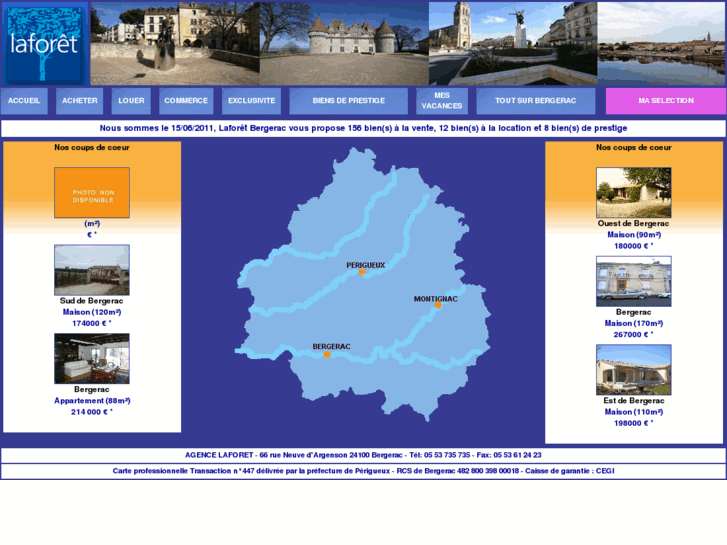
Task: Click the date and listings summary line
Action: pyautogui.click(x=363, y=128)
